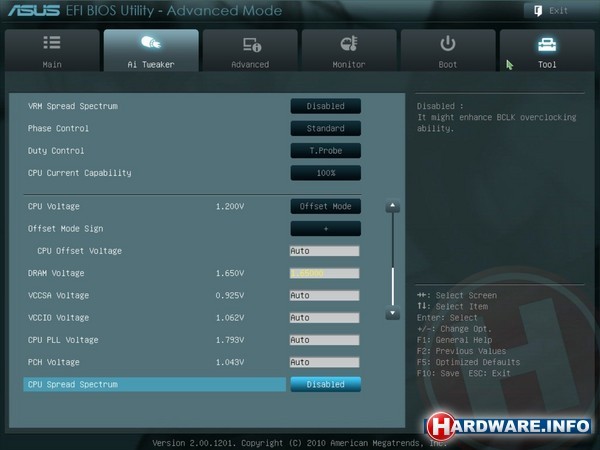Click the settings list scrollbar thumb
The height and width of the screenshot is (450, 600).
point(393,285)
